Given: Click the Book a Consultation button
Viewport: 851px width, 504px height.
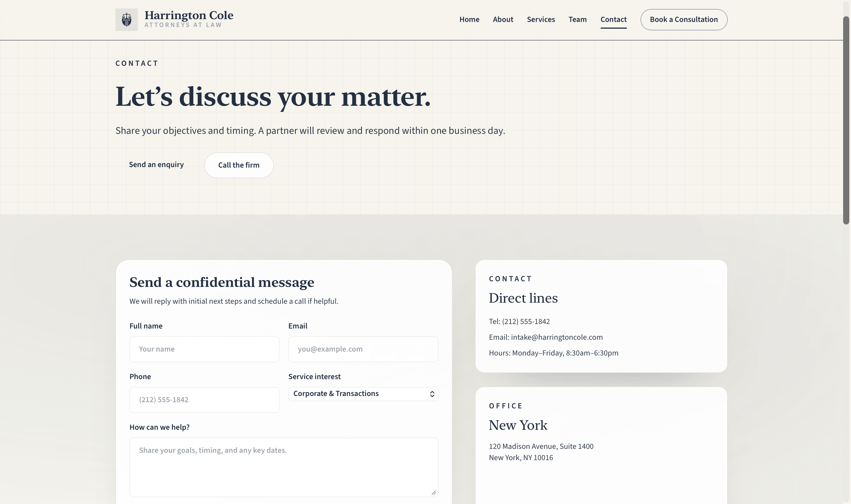Looking at the screenshot, I should point(684,19).
